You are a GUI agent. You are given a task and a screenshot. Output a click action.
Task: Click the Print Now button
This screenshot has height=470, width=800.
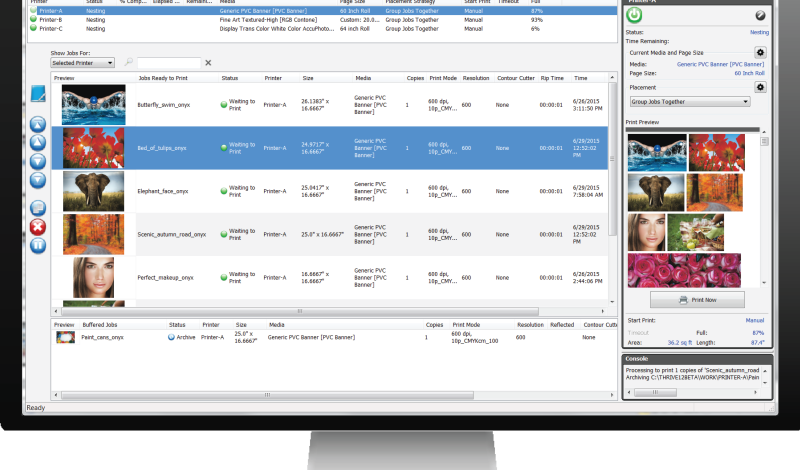pos(697,300)
